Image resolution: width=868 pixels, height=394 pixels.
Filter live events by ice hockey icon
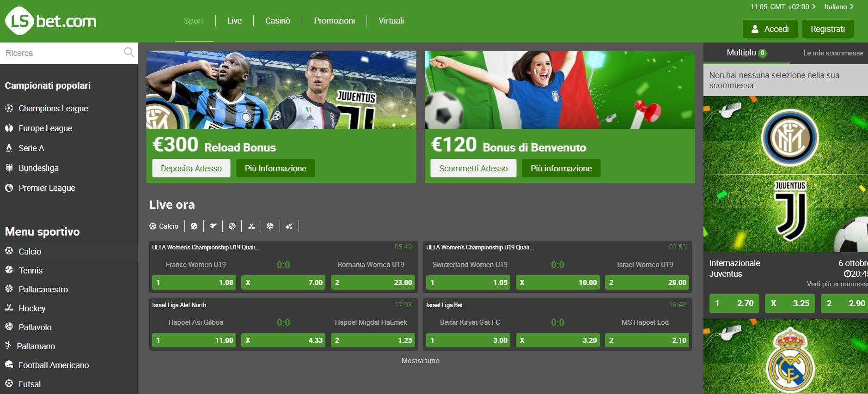click(x=251, y=226)
